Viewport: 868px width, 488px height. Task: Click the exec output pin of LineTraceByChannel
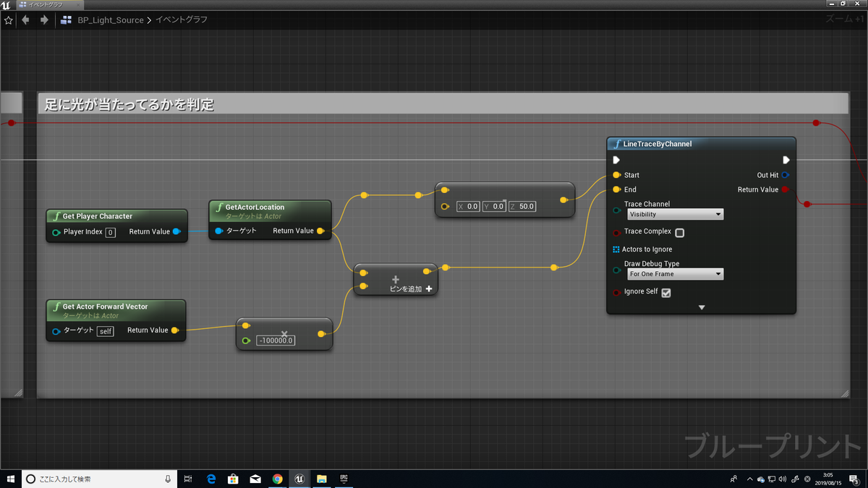point(786,160)
